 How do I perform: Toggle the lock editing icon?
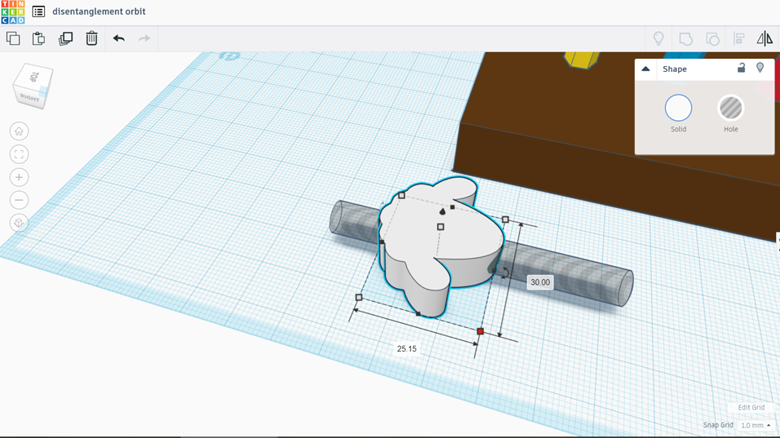point(741,68)
